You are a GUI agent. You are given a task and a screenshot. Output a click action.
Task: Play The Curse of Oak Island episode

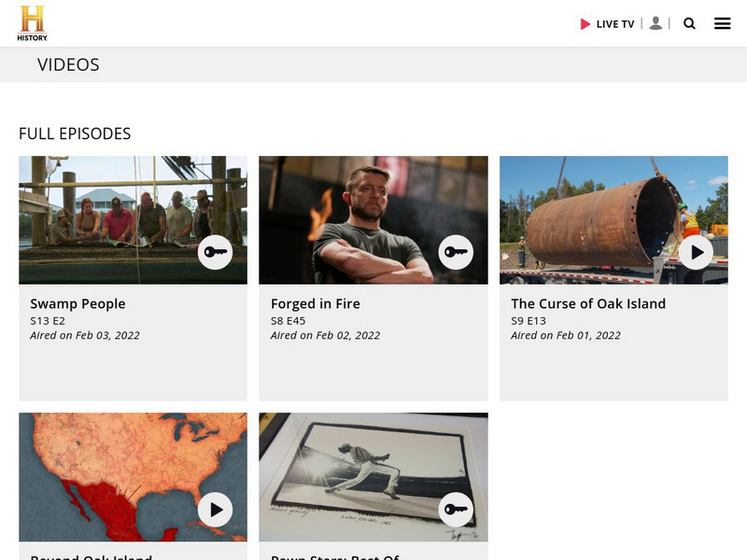tap(696, 252)
